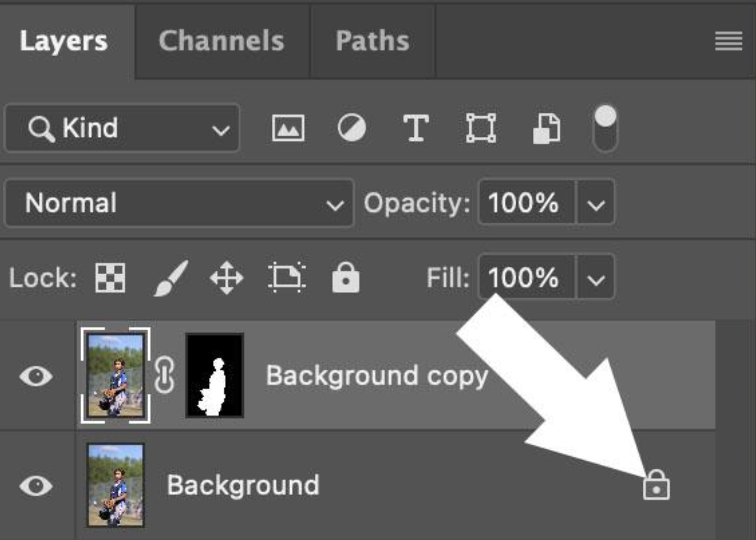This screenshot has height=540, width=756.
Task: Toggle layer filtering on/off switch
Action: [605, 128]
